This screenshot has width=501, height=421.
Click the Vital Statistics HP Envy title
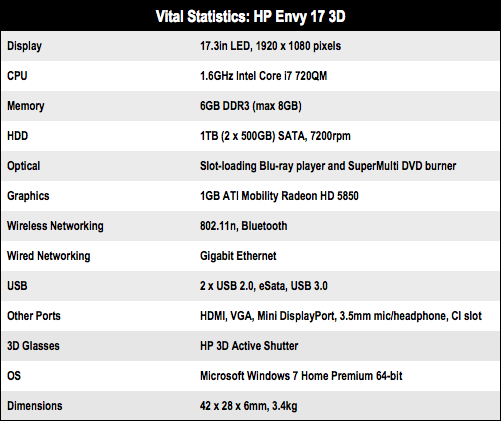click(x=250, y=16)
